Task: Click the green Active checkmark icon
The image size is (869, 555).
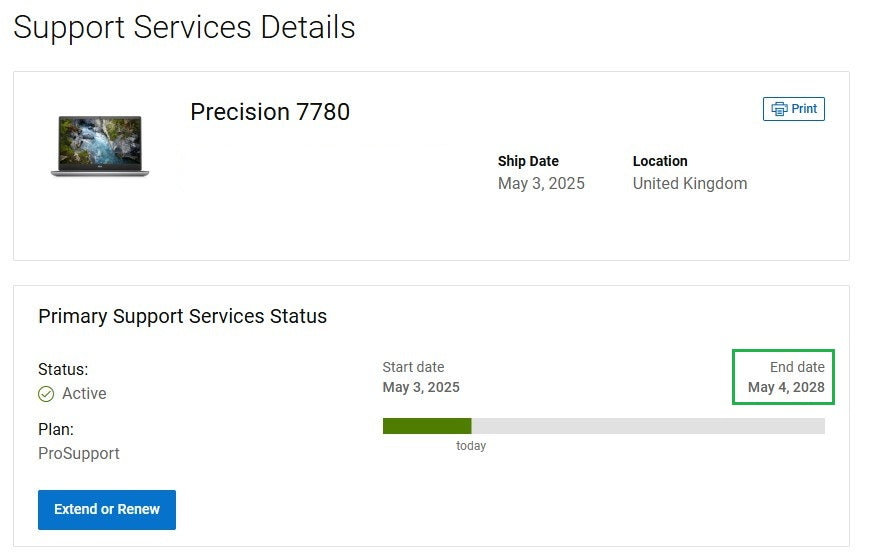Action: (x=46, y=394)
